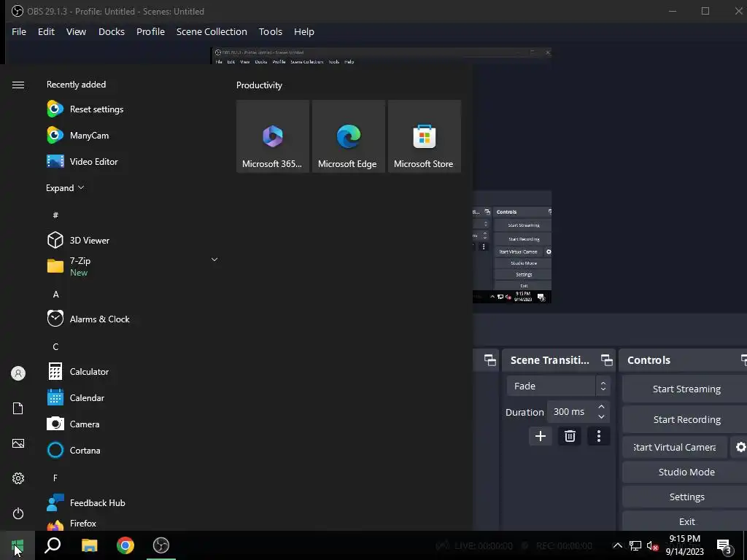Open File Explorer from the taskbar
Viewport: 747px width, 560px height.
[89, 545]
